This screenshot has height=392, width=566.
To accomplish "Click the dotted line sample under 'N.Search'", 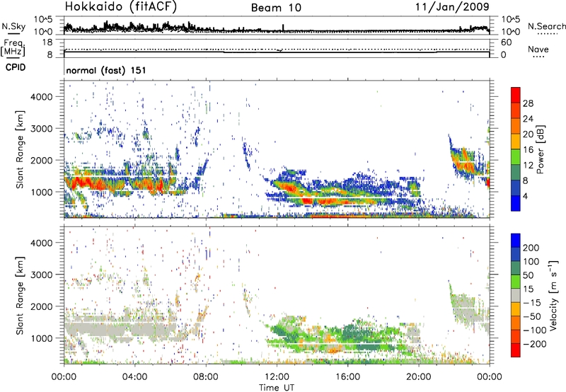I will [548, 34].
